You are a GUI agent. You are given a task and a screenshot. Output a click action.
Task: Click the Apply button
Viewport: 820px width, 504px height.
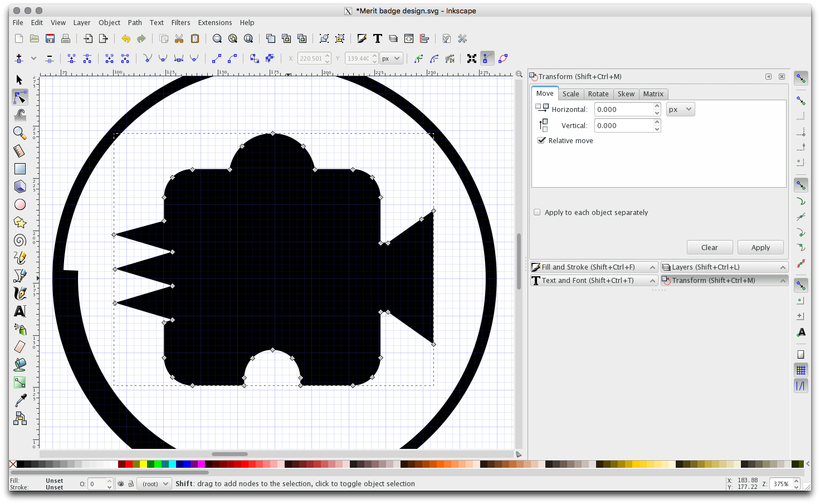[760, 247]
